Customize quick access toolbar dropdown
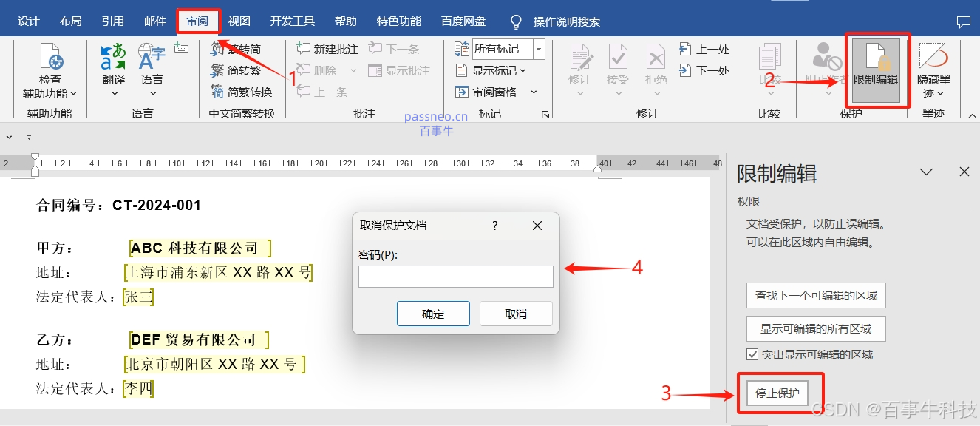980x426 pixels. [x=29, y=138]
